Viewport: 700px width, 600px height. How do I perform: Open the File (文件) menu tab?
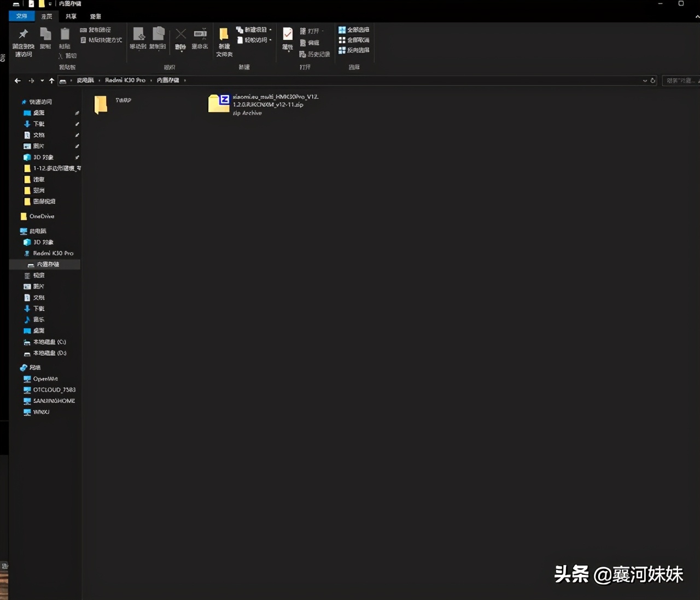(21, 16)
